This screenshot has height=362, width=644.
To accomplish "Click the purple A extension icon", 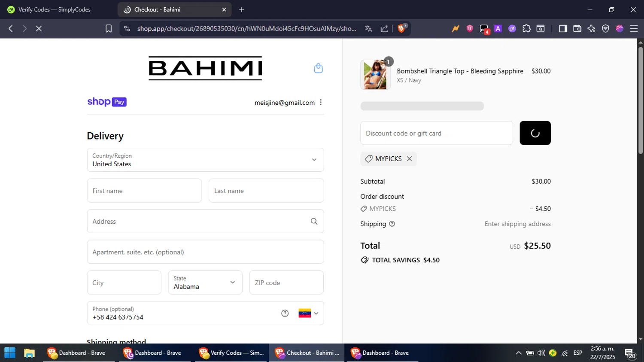I will (498, 28).
